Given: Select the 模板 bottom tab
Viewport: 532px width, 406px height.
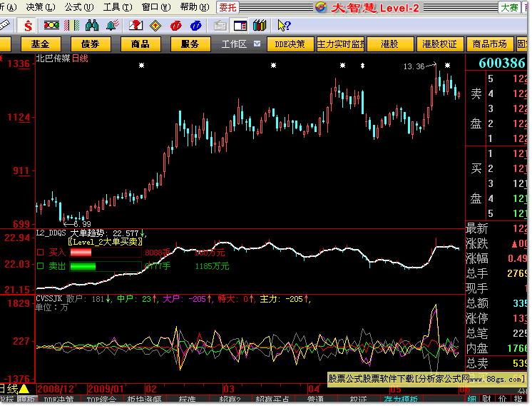Looking at the screenshot, I should [x=26, y=400].
